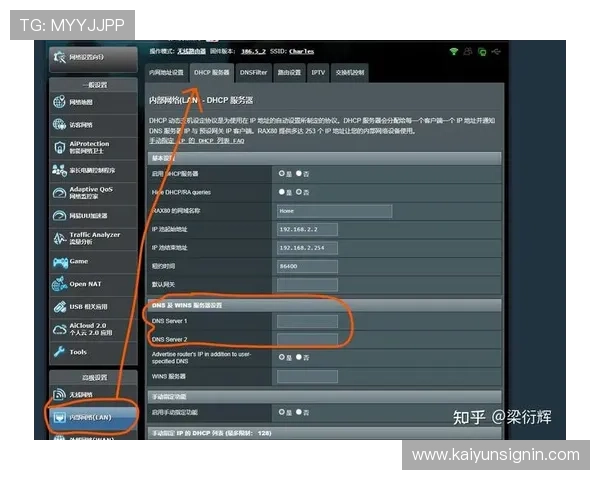Select 'Yes' for Advertise router's IP
This screenshot has height=480, width=600.
point(282,357)
